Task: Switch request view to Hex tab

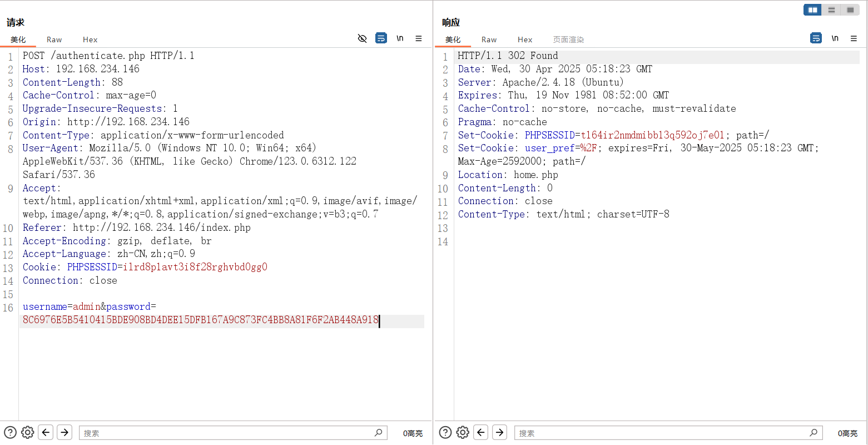Action: point(90,40)
